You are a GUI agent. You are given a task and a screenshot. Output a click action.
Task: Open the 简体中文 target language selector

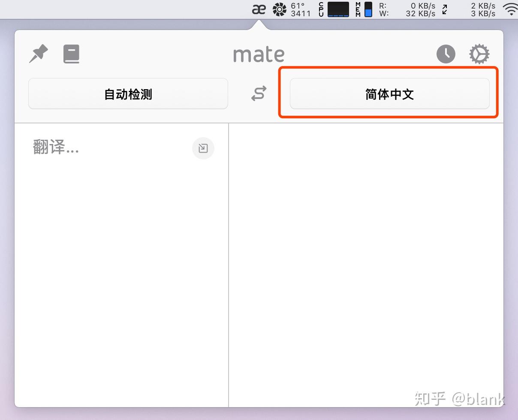(389, 93)
